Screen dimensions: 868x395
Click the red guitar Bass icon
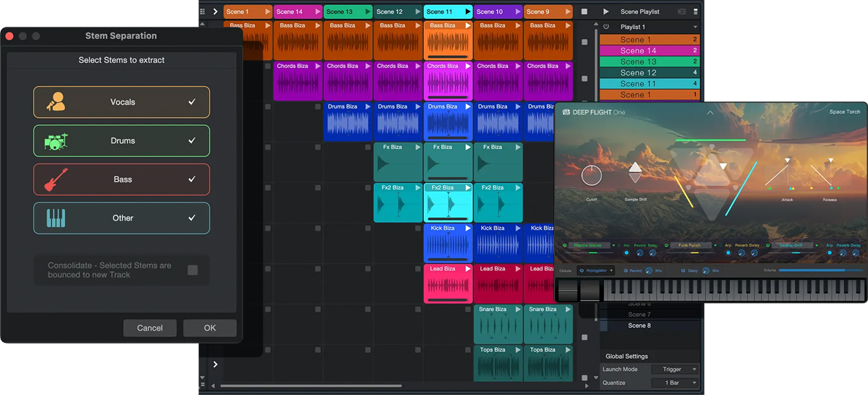click(x=55, y=179)
